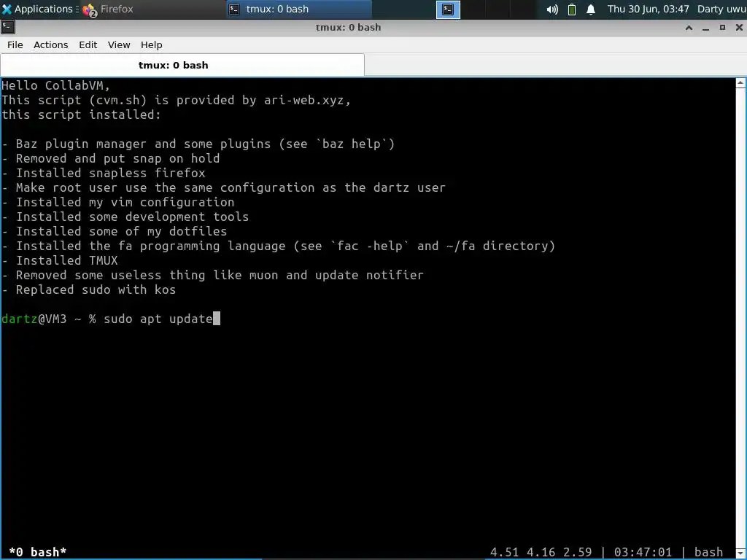The width and height of the screenshot is (747, 560).
Task: Click the dartz@VM3 prompt text
Action: click(34, 319)
